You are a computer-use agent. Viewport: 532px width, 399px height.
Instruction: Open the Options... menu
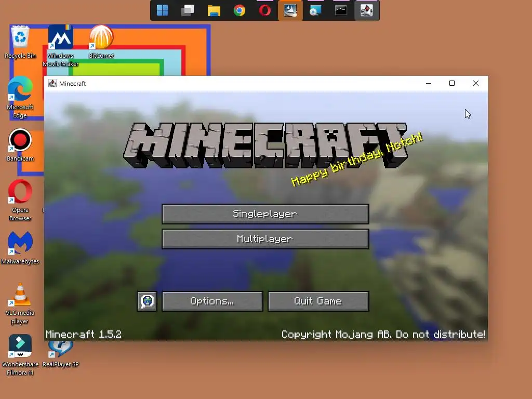pos(212,301)
